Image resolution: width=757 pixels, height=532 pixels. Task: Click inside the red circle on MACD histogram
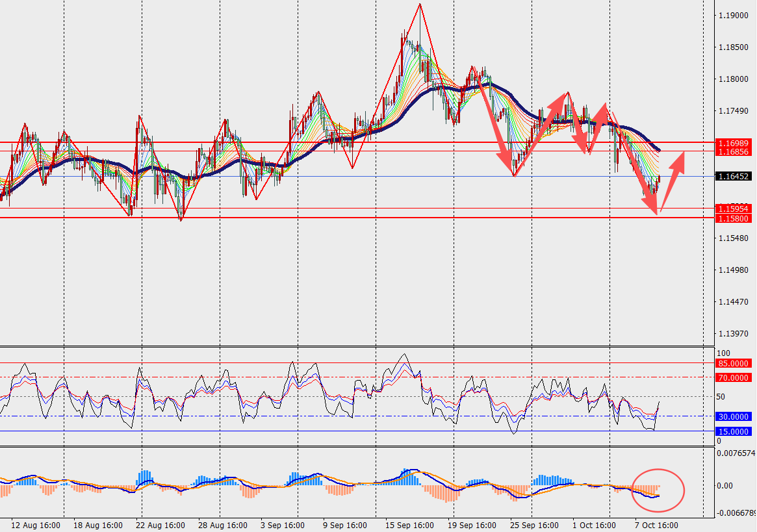tap(658, 488)
